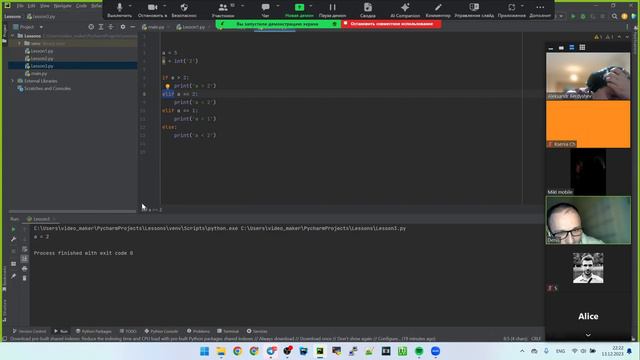Viewport: 640px width, 360px height.
Task: Open Windows Start menu
Action: click(204, 351)
